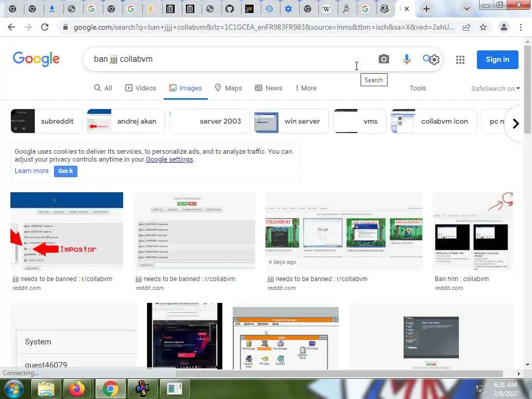Screen dimensions: 532x399
Task: Click the address bar URL
Action: click(x=263, y=27)
